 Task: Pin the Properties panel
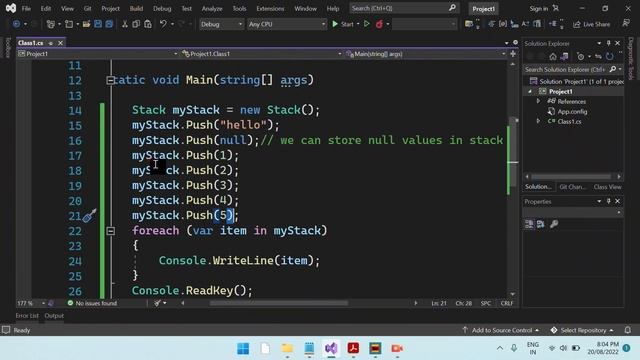click(x=609, y=201)
